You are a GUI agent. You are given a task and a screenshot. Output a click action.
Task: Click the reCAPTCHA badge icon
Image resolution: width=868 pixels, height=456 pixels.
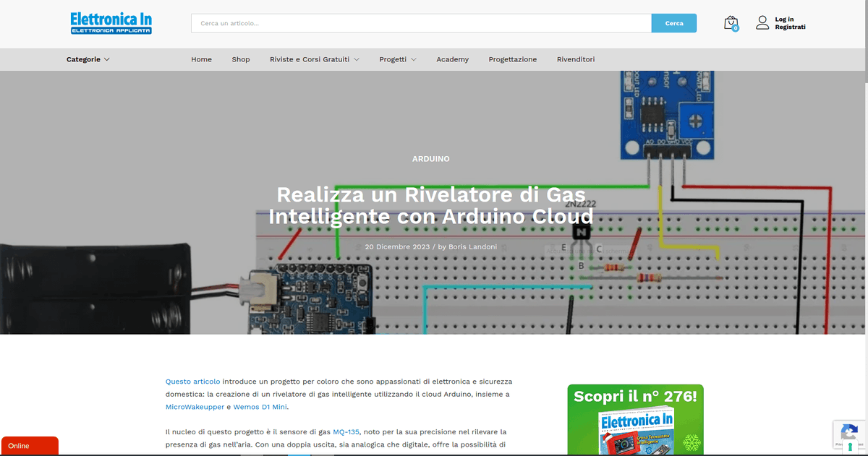(849, 429)
